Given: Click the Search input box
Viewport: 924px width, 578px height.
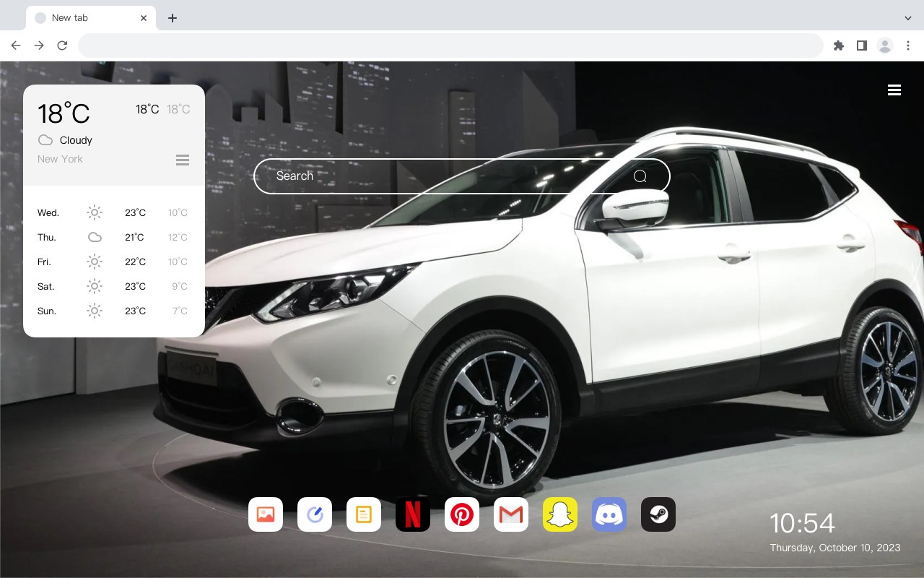Looking at the screenshot, I should click(x=462, y=176).
